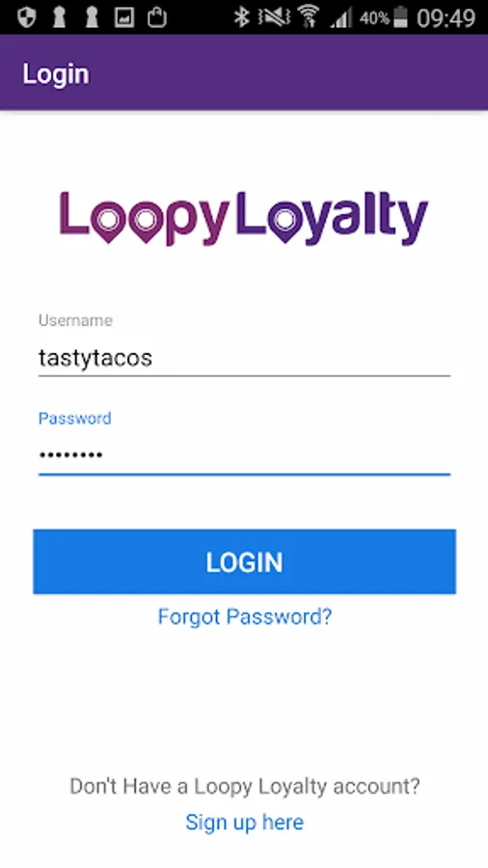Tap the keyhole icon beside the picture icon
Image resolution: width=488 pixels, height=868 pixels.
(x=92, y=17)
